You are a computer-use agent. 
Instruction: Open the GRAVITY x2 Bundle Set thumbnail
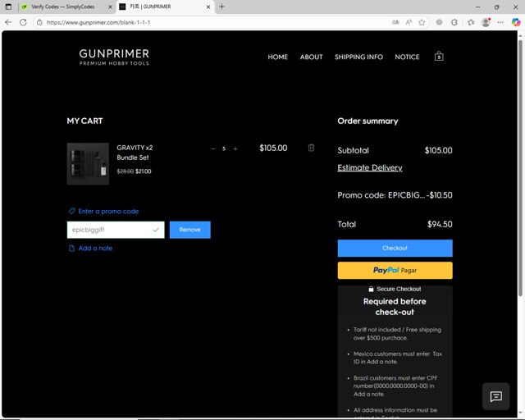[x=88, y=164]
